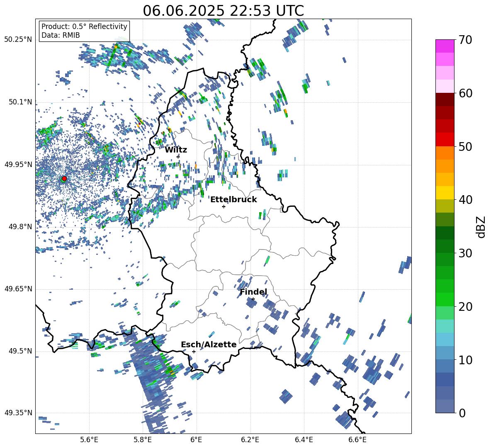Click the 0 colorbar tick label
Screen dimensions: 491x448
pos(462,413)
